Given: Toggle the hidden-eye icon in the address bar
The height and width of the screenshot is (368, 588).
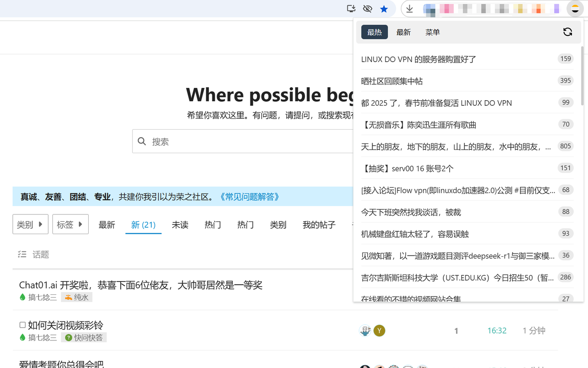Looking at the screenshot, I should coord(367,9).
